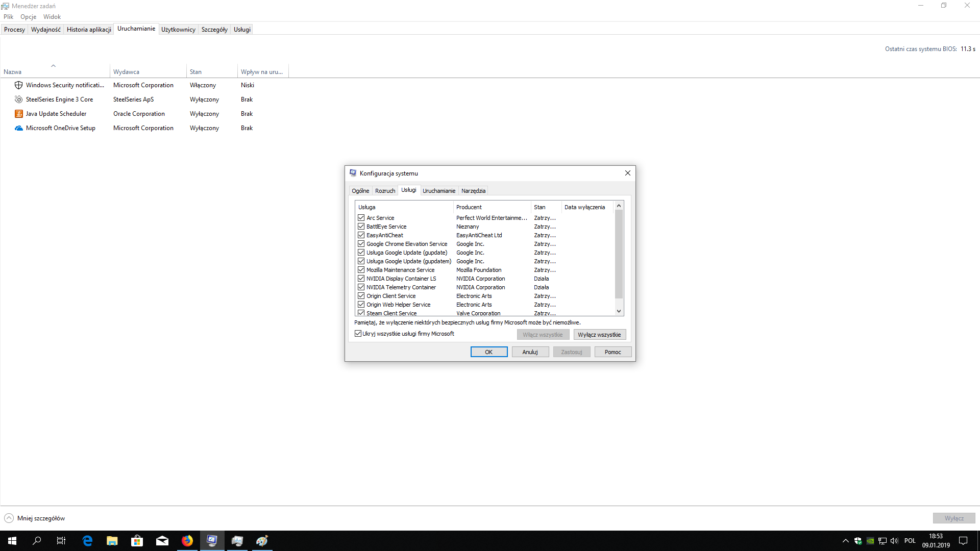Switch to the Rozruch tab

coord(385,191)
